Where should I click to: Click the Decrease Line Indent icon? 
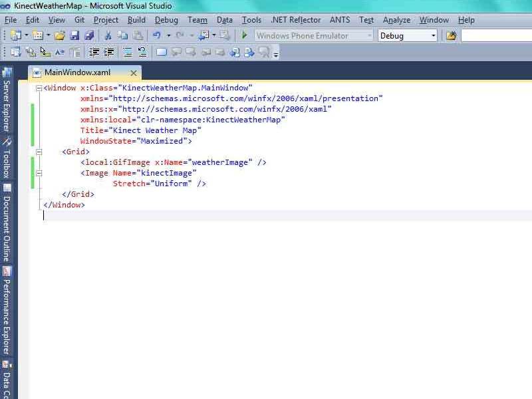point(94,53)
